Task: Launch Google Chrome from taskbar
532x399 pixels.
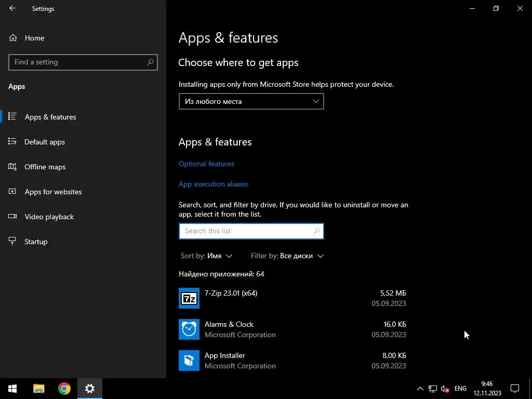Action: 64,389
